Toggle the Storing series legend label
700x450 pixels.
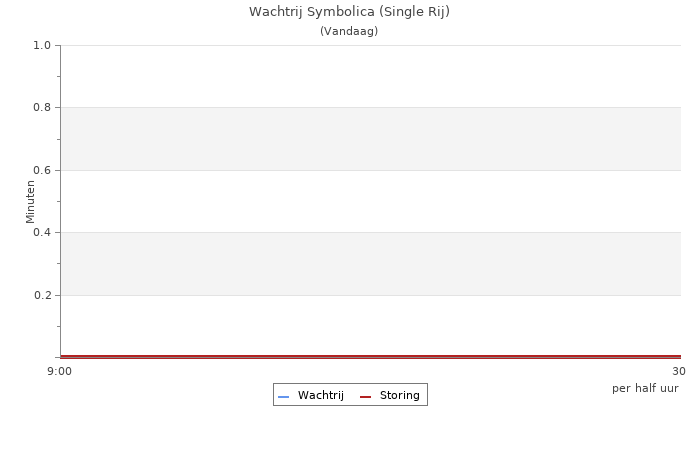(399, 396)
